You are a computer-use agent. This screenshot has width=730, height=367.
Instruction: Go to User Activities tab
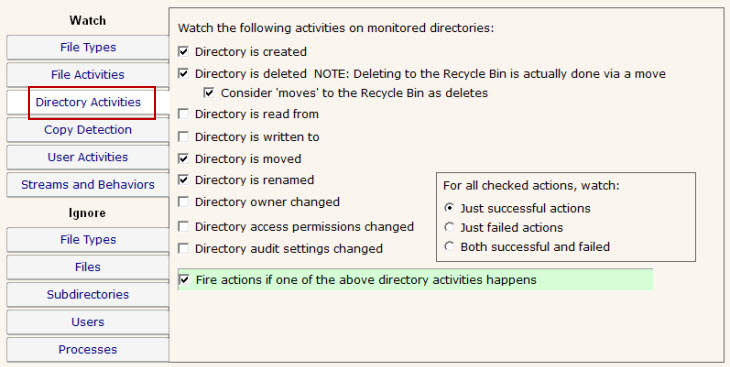pos(88,157)
